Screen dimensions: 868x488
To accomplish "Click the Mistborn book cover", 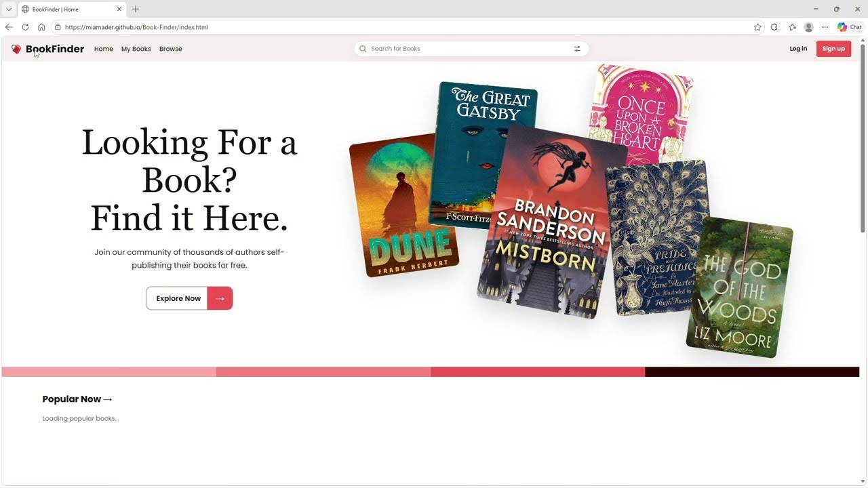I will coord(551,224).
